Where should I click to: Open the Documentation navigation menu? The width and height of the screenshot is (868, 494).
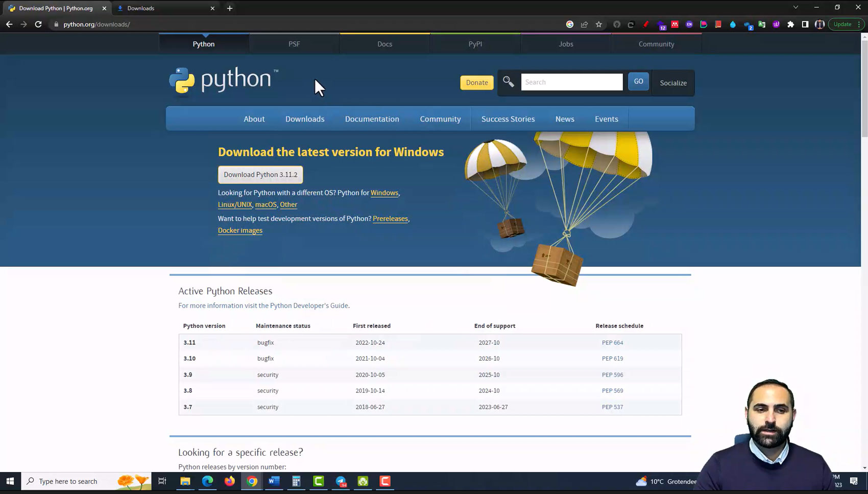point(372,119)
